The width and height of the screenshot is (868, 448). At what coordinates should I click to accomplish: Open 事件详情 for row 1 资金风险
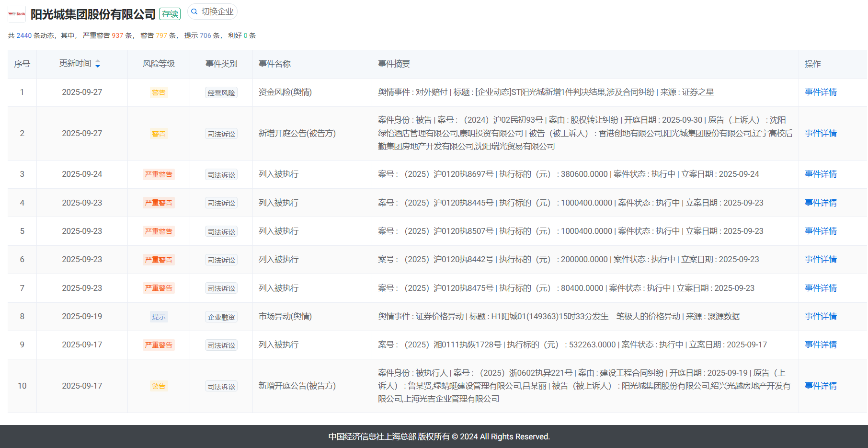click(x=820, y=92)
